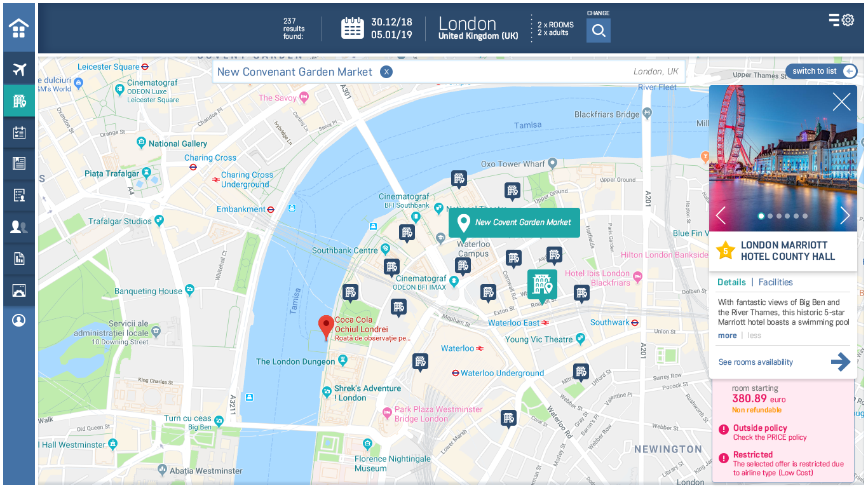Open the home icon in sidebar
Viewport: 868px width, 488px height.
(x=19, y=28)
